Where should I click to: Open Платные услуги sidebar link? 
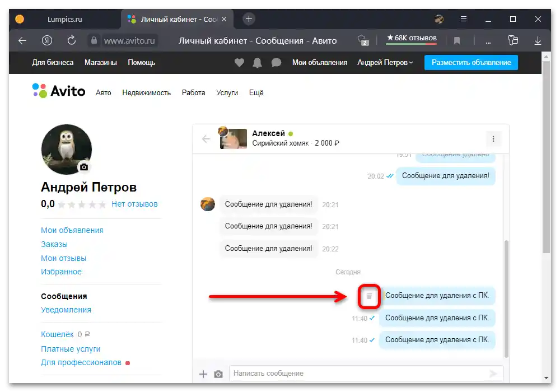click(71, 349)
